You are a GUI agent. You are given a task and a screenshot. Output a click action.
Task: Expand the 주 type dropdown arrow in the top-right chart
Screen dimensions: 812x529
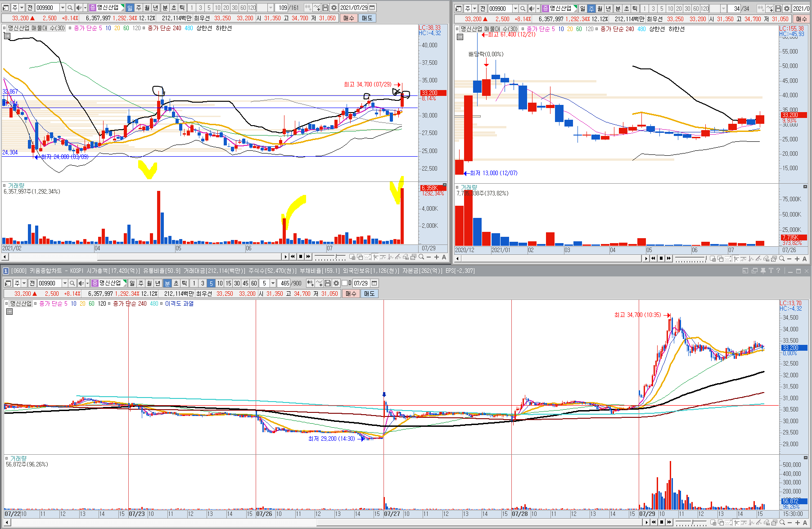(474, 9)
